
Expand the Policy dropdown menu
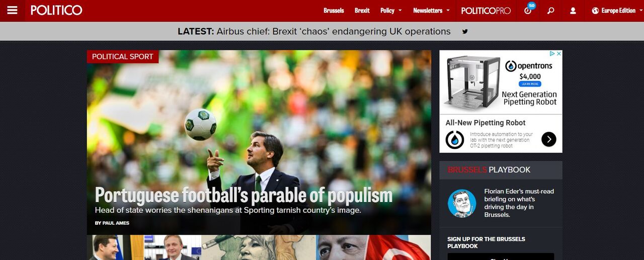pyautogui.click(x=391, y=11)
